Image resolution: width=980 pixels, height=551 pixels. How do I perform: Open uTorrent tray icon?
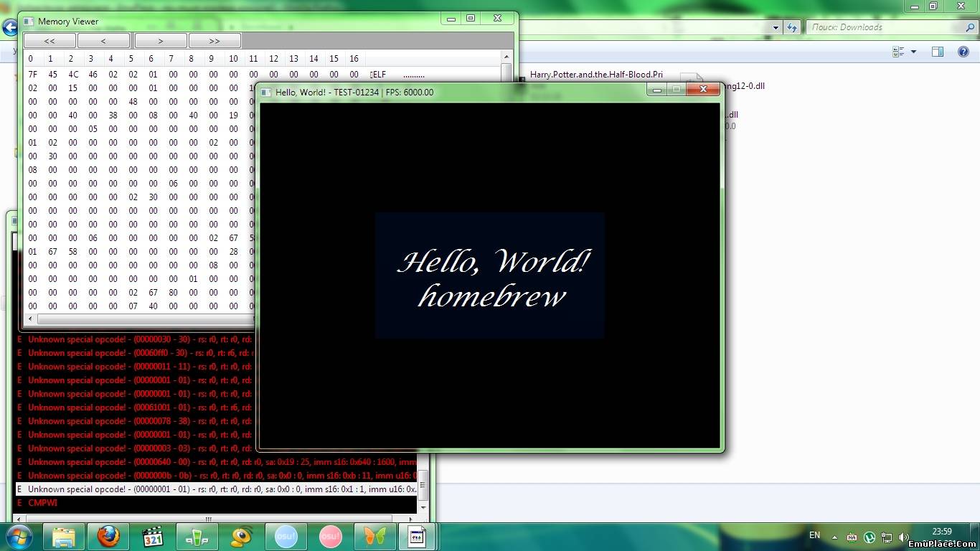coord(869,537)
